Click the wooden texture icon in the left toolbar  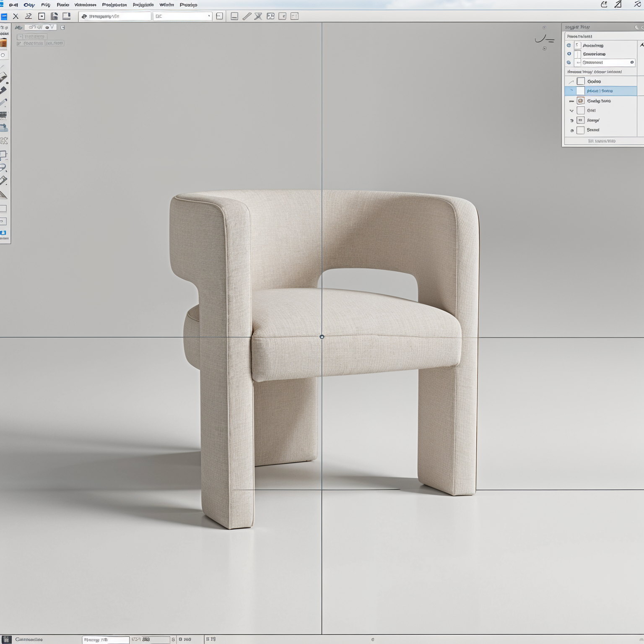click(x=3, y=43)
